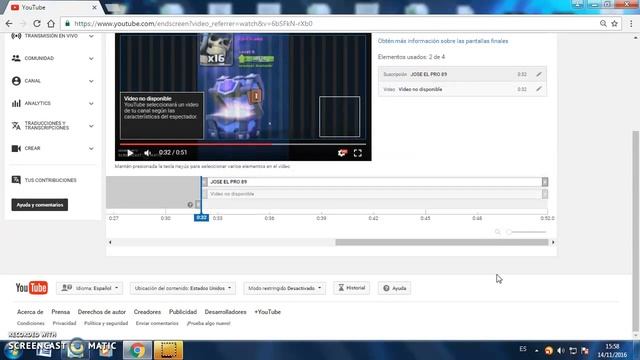Open the Idioma: Español dropdown

pyautogui.click(x=89, y=288)
